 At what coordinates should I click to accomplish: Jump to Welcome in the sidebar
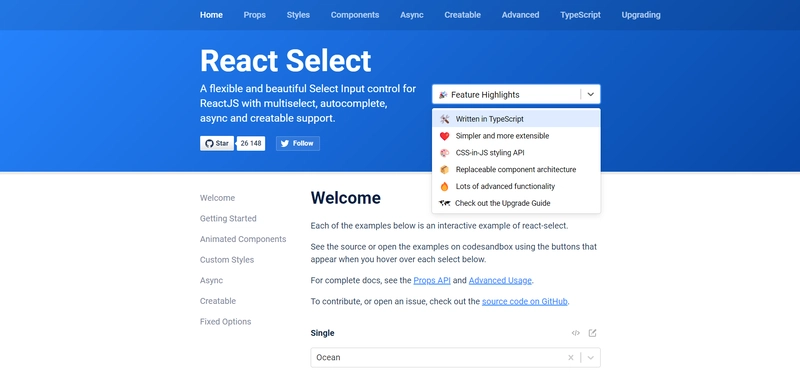(x=217, y=198)
